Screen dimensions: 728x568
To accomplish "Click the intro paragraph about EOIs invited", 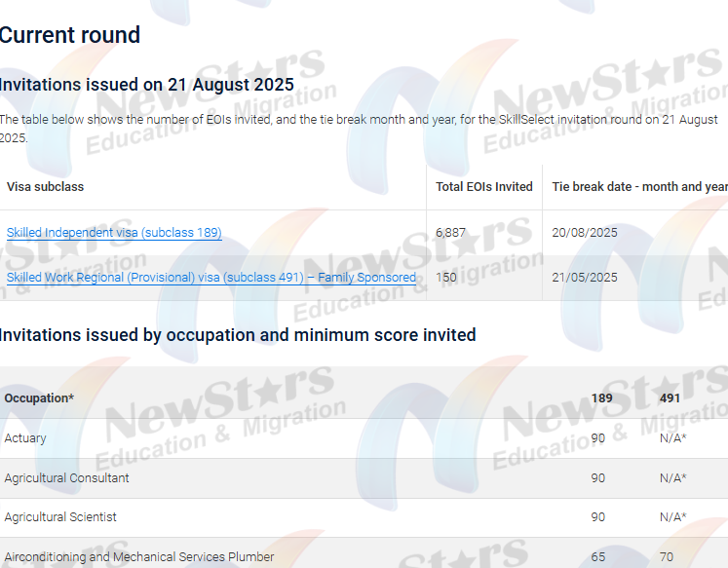I will click(359, 129).
